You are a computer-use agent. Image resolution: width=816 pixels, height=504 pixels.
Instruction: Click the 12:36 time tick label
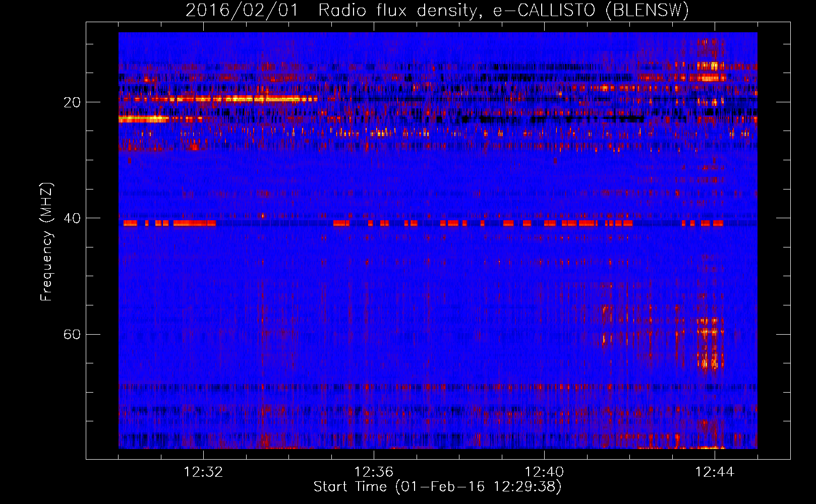click(374, 472)
